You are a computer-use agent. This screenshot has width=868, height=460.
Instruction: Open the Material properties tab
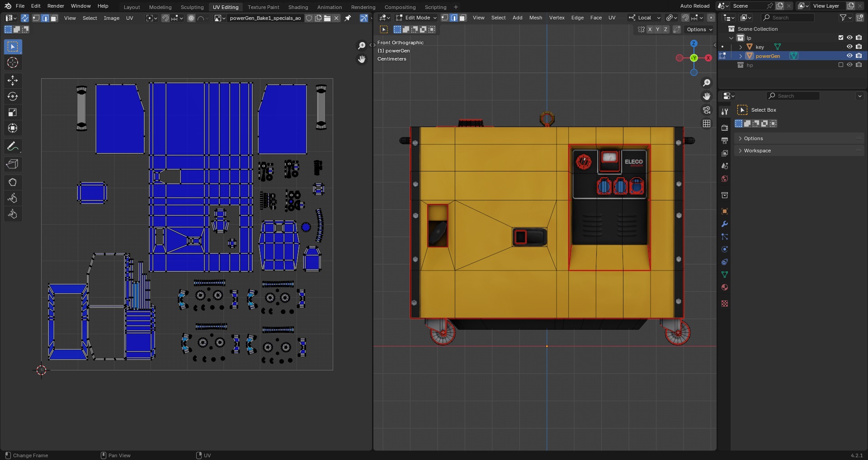coord(725,287)
